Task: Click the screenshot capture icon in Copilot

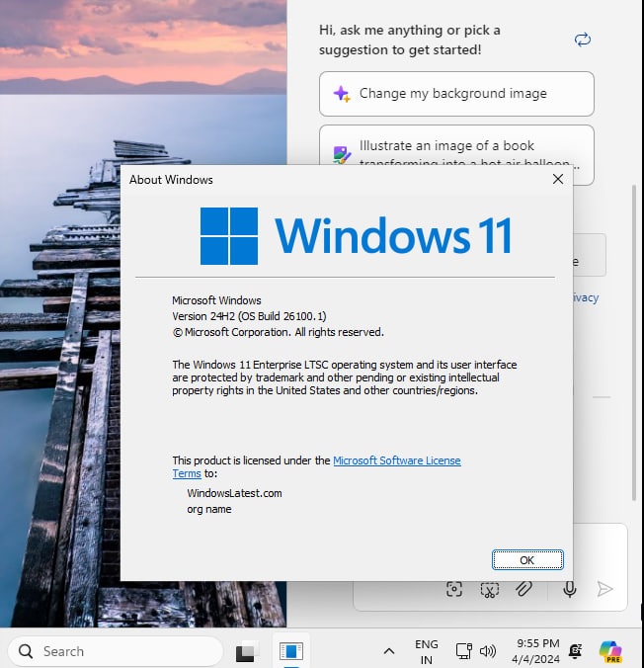Action: [x=454, y=589]
